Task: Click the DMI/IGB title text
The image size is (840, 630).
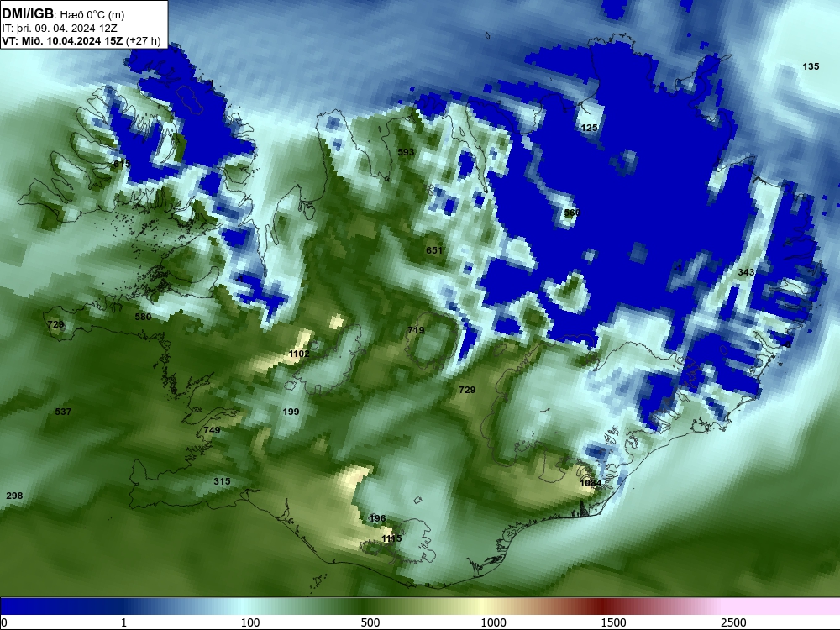Action: 28,14
